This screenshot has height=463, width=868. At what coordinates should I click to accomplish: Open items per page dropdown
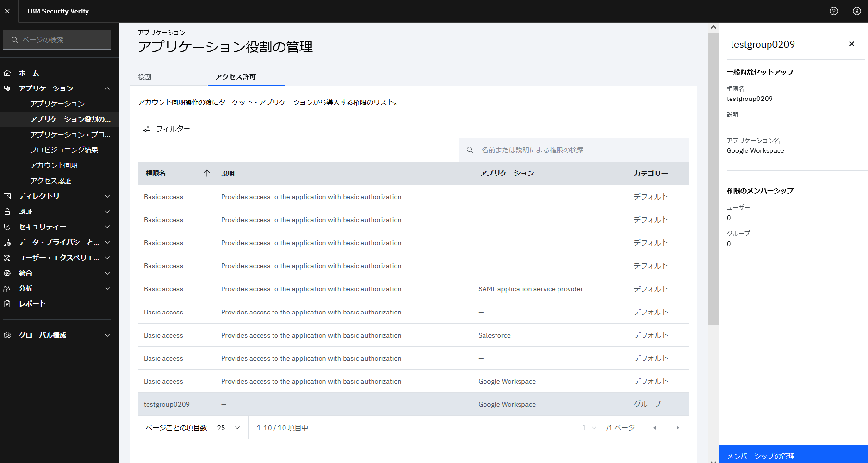tap(229, 428)
